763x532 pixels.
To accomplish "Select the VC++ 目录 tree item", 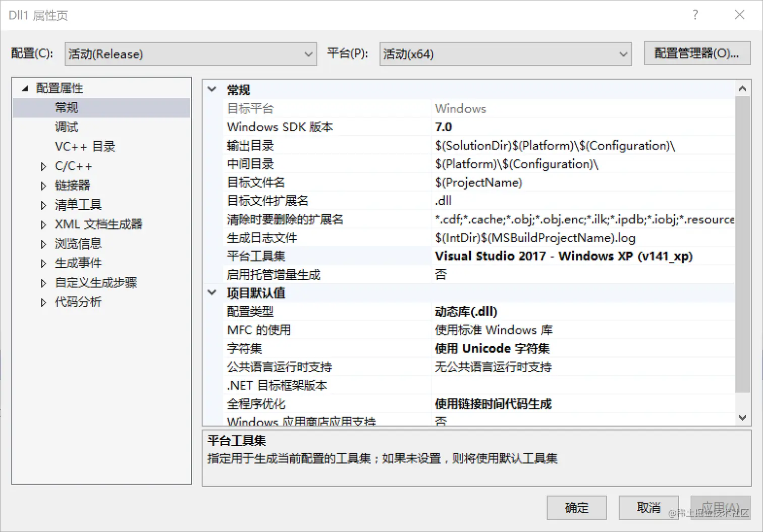I will (84, 146).
